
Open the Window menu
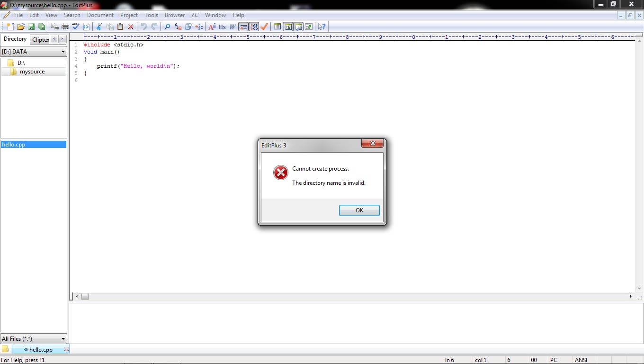pyautogui.click(x=215, y=15)
